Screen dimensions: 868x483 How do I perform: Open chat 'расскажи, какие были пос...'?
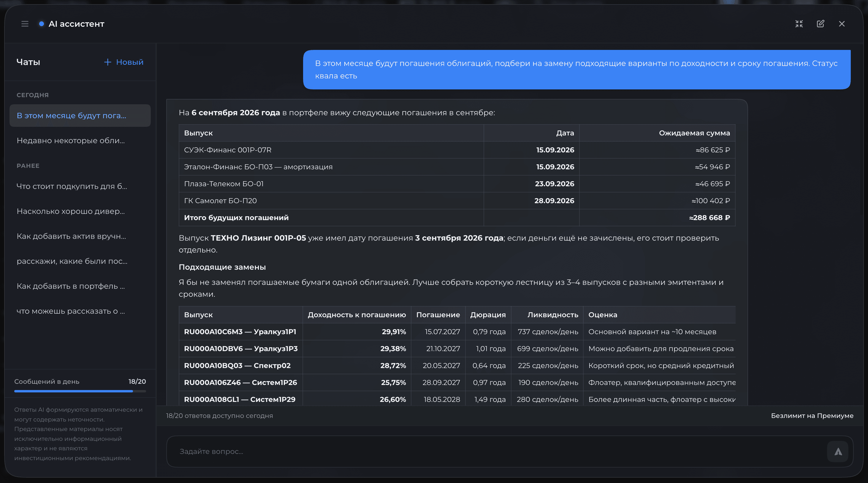point(80,261)
